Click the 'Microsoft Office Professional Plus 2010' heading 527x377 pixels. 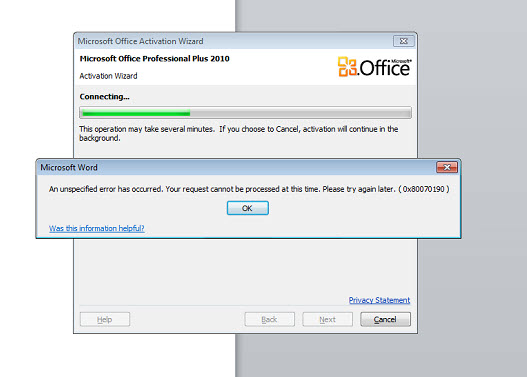click(155, 59)
